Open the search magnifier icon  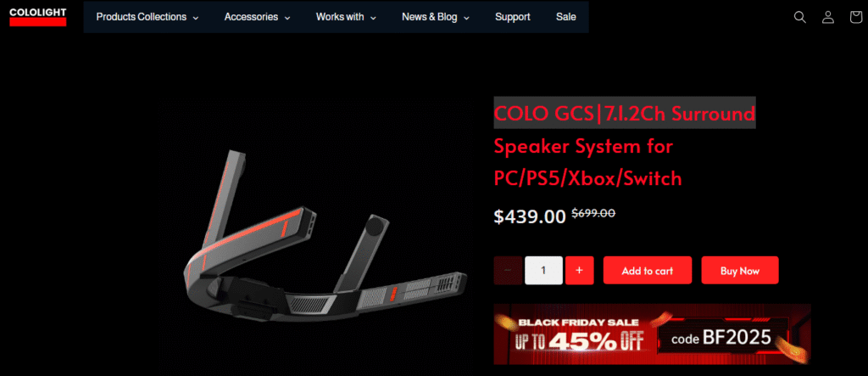[799, 17]
